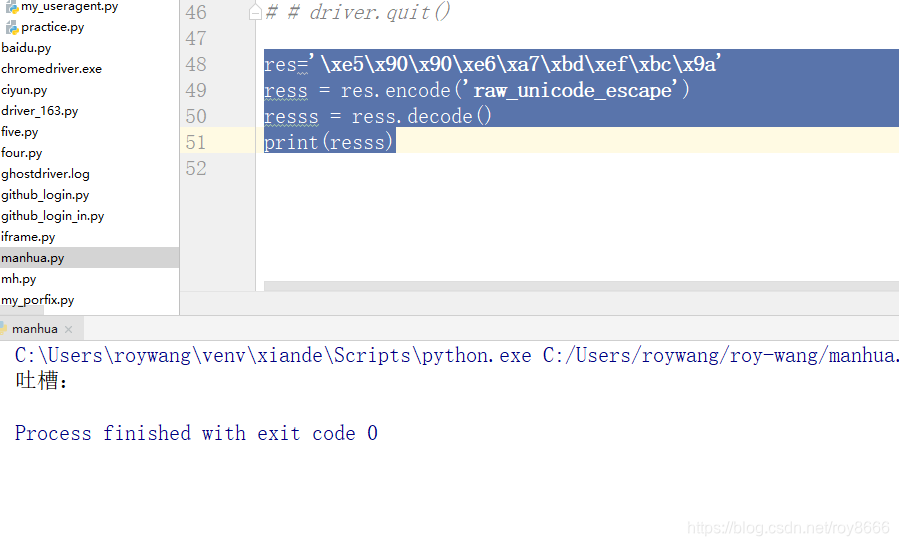Click line number 47 in gutter

click(x=196, y=38)
